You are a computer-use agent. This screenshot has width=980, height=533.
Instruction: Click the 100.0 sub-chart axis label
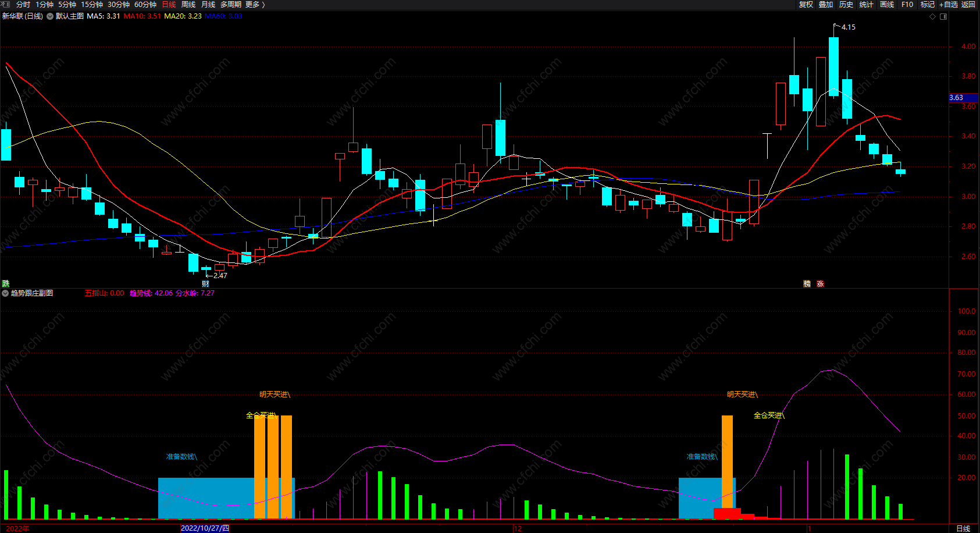point(967,311)
